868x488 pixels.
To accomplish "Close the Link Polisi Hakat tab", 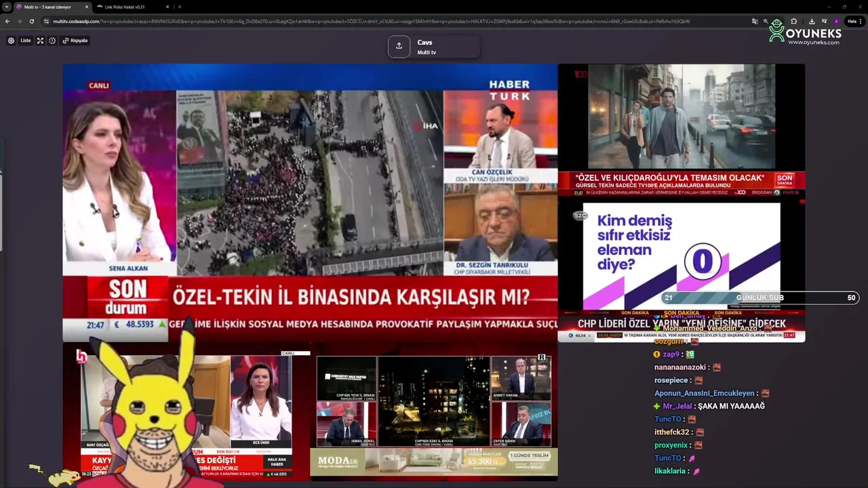I will coord(167,7).
